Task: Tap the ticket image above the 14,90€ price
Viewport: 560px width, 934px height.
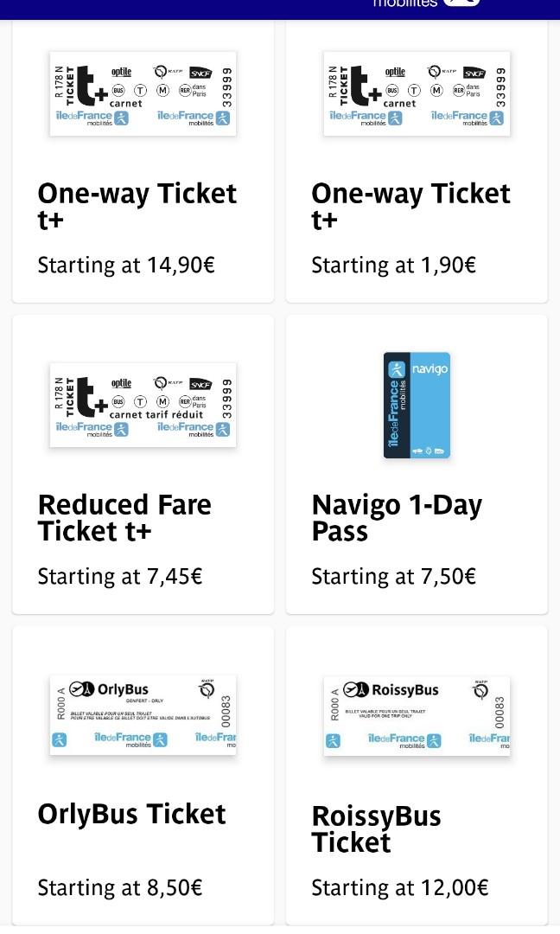Action: 143,93
